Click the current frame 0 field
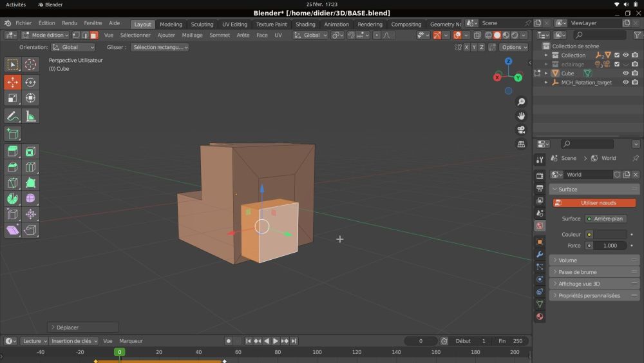644x363 pixels. coord(421,341)
